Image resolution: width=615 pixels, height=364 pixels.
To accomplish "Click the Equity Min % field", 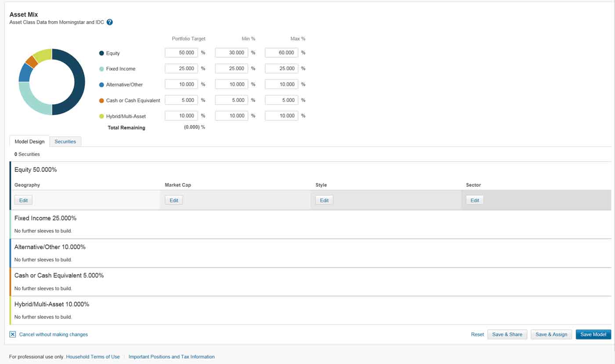I will (x=232, y=53).
